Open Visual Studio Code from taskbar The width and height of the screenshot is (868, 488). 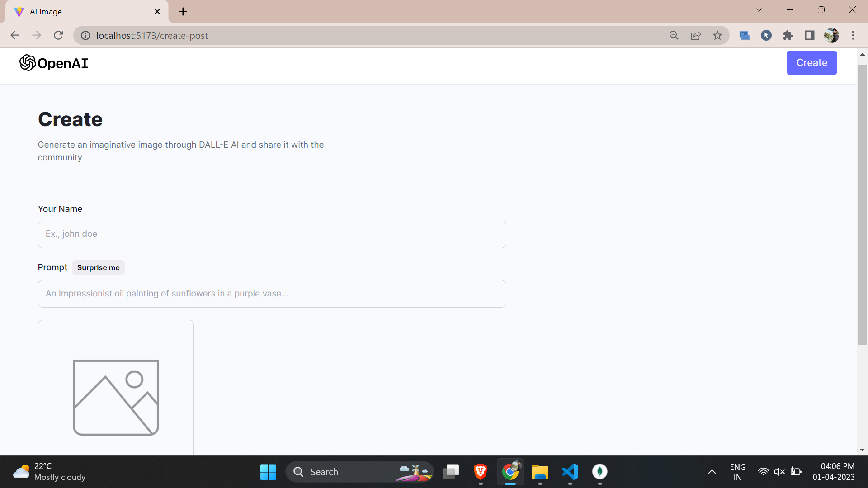pos(570,472)
